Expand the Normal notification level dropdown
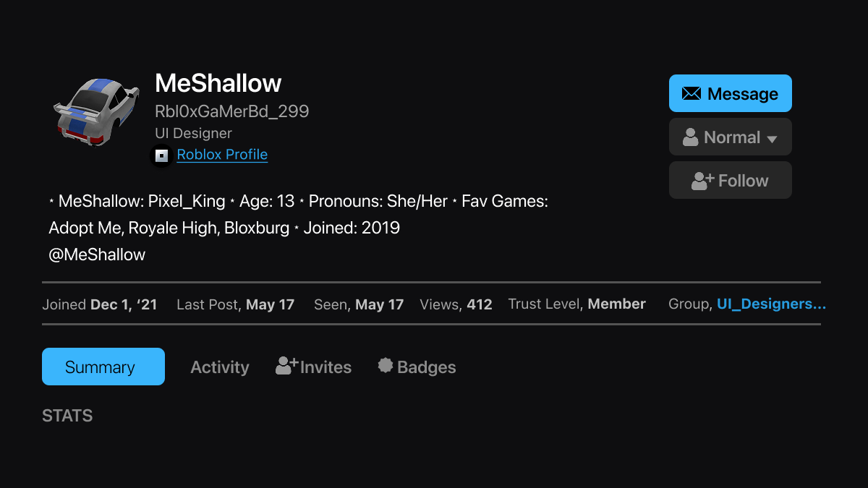This screenshot has height=488, width=868. (x=730, y=137)
